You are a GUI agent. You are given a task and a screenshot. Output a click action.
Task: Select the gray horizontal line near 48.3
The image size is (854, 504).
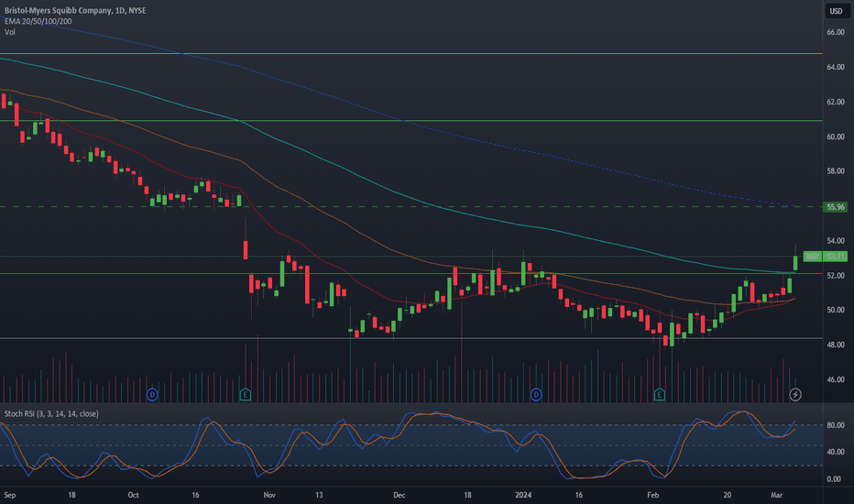tap(411, 338)
